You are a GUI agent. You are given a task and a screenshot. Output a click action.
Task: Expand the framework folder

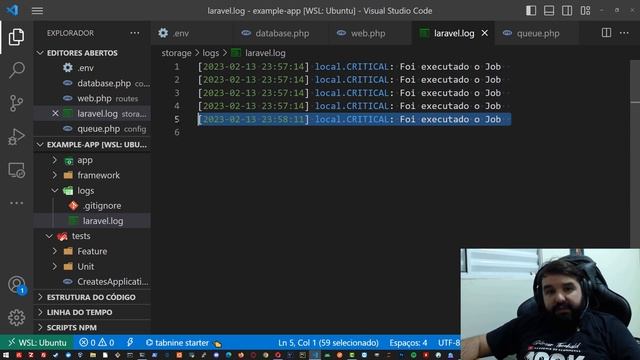[92, 175]
